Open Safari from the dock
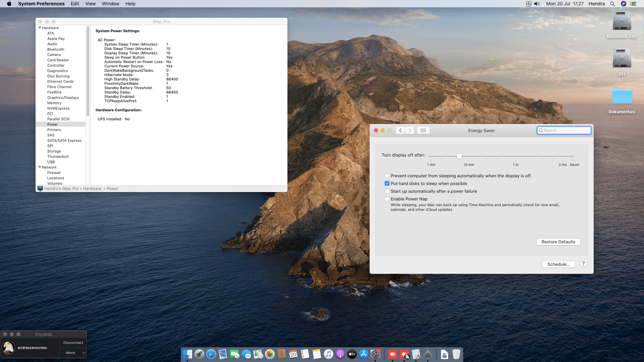 (x=211, y=354)
